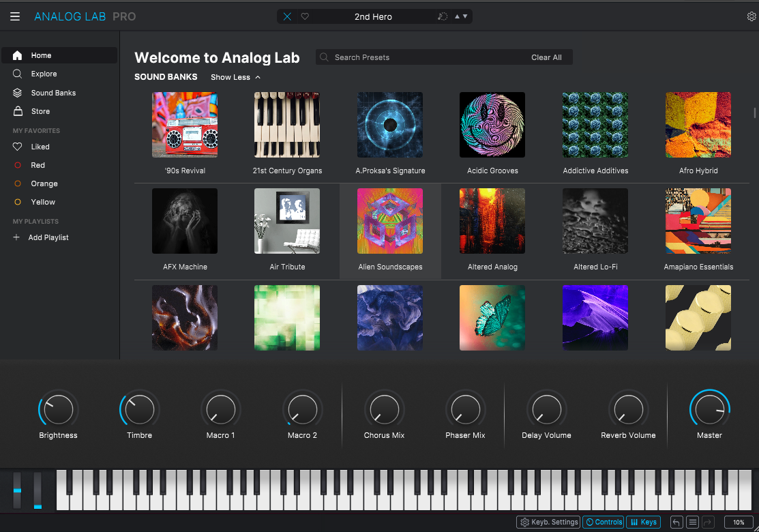
Task: Open Sound Banks in the sidebar
Action: pyautogui.click(x=53, y=93)
